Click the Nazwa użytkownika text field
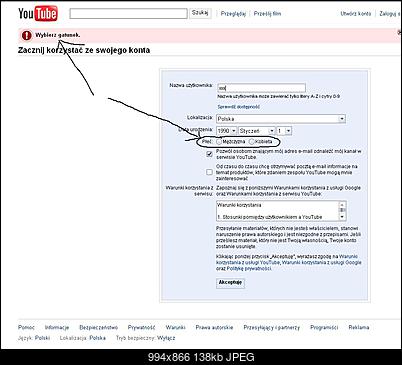The height and width of the screenshot is (365, 402). 261,88
